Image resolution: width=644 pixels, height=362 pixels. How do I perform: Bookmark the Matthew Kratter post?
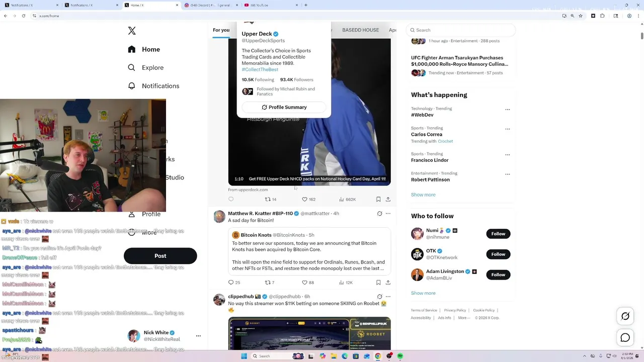(378, 283)
